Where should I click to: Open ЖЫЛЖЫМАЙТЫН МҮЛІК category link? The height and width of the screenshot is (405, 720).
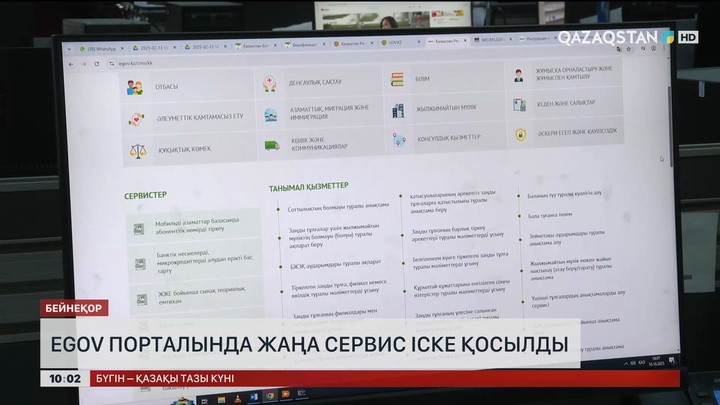click(446, 108)
